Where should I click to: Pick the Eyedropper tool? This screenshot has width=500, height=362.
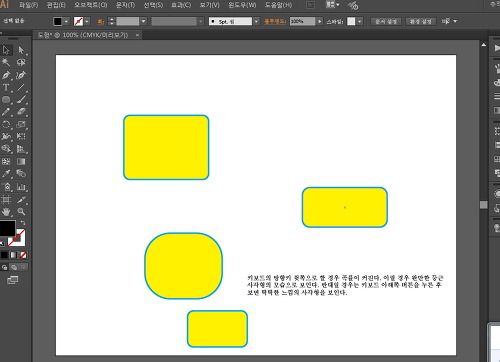[x=6, y=174]
